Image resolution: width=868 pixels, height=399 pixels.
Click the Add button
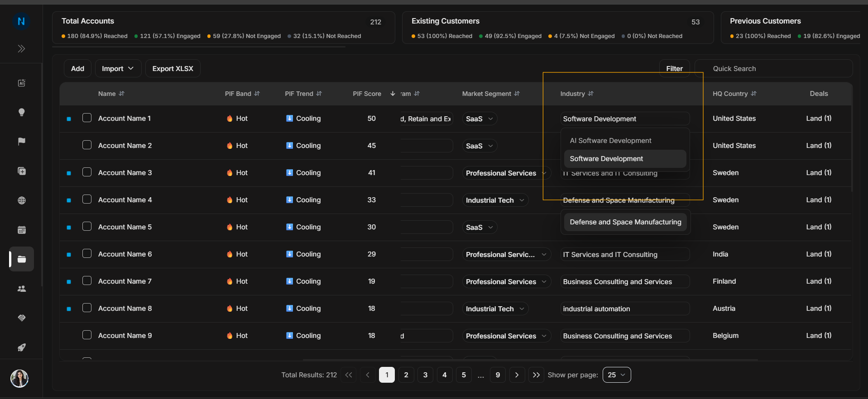point(77,68)
